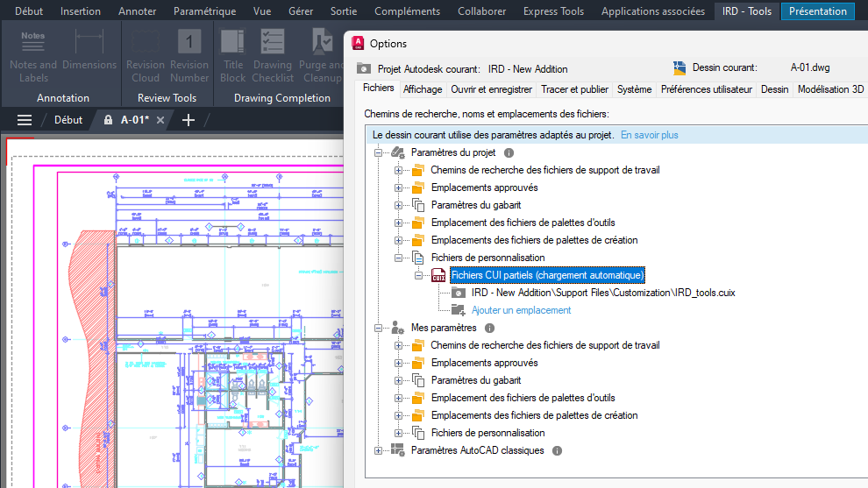Click the AutoCAD logo in Options title
The image size is (868, 488).
pyautogui.click(x=359, y=43)
